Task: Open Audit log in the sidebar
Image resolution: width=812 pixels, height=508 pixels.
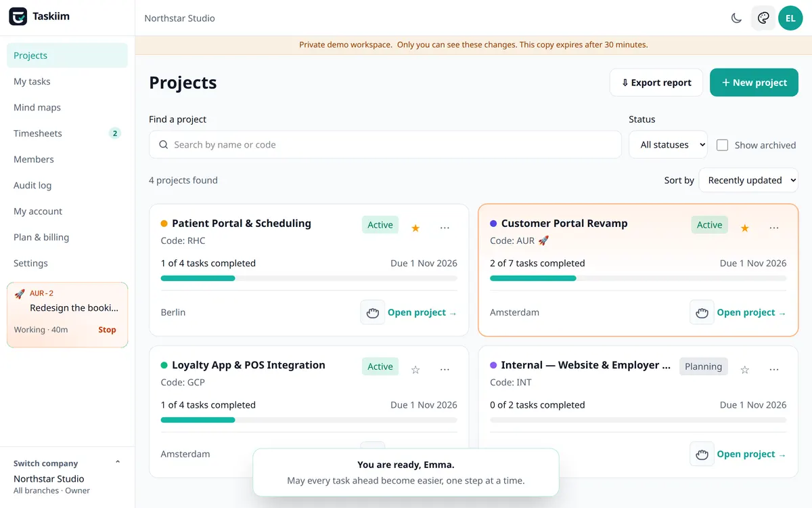Action: (x=67, y=186)
